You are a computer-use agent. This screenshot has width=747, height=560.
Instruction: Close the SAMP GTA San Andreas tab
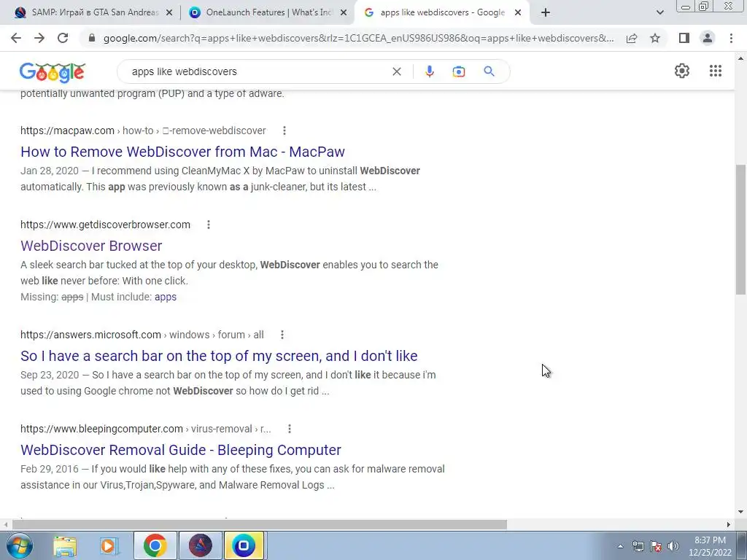click(169, 13)
